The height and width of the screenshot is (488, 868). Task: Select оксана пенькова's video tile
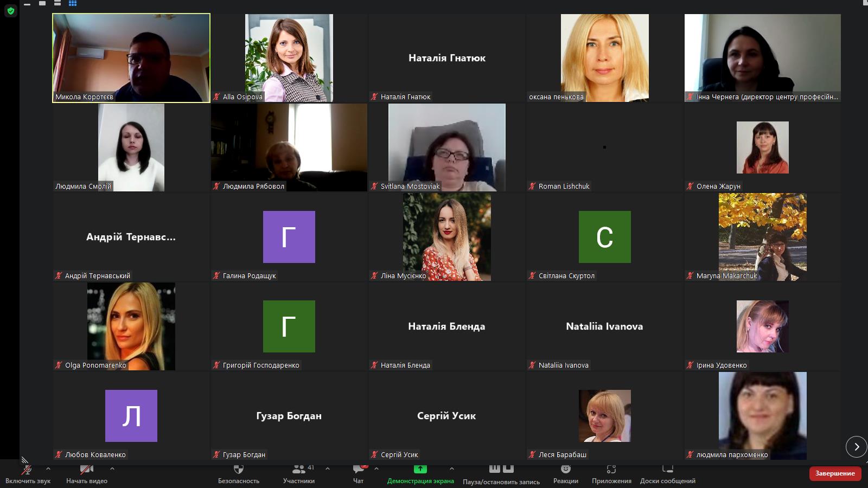pos(604,58)
